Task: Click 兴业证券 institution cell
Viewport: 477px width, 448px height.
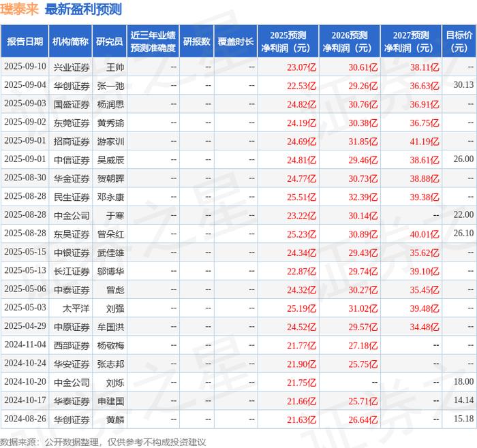Action: pos(72,67)
